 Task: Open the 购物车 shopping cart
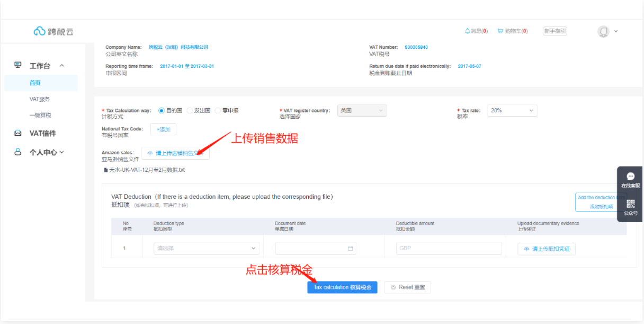[512, 31]
